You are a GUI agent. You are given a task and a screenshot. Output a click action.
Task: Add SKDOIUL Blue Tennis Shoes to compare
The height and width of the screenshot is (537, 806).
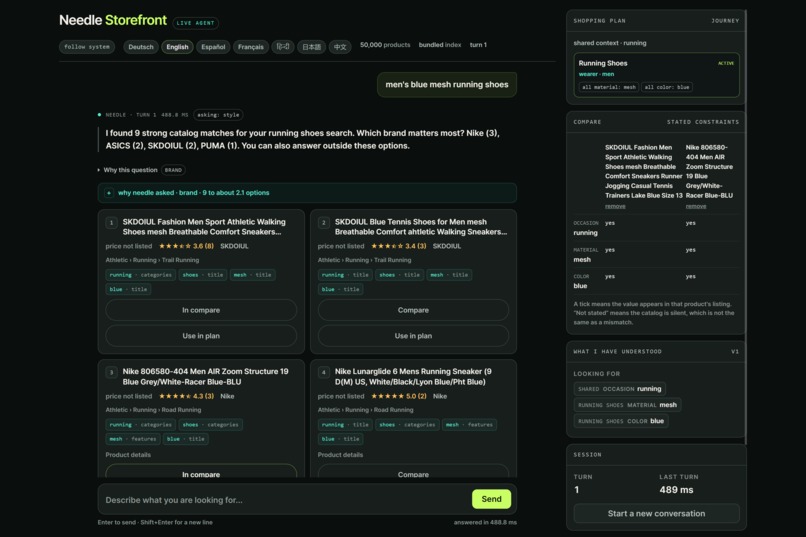pyautogui.click(x=413, y=310)
